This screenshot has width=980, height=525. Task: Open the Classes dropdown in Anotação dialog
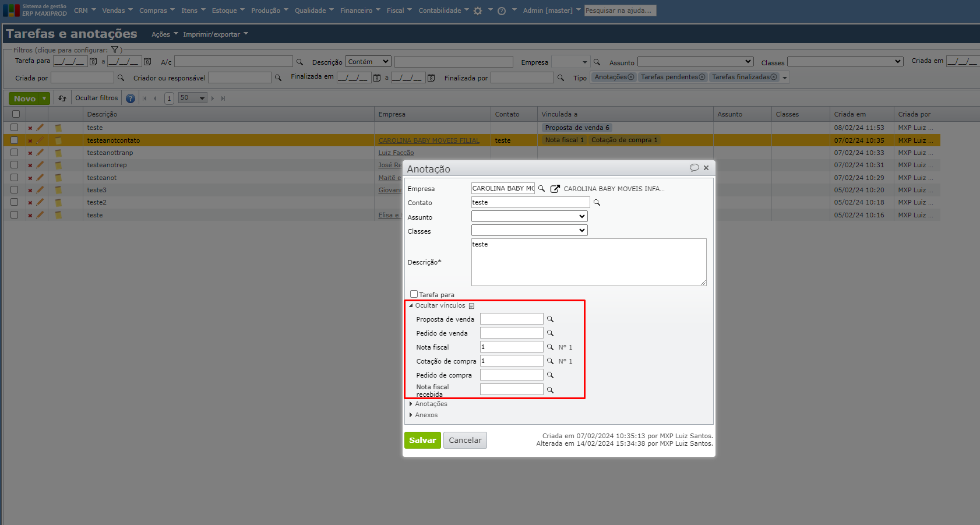(529, 230)
